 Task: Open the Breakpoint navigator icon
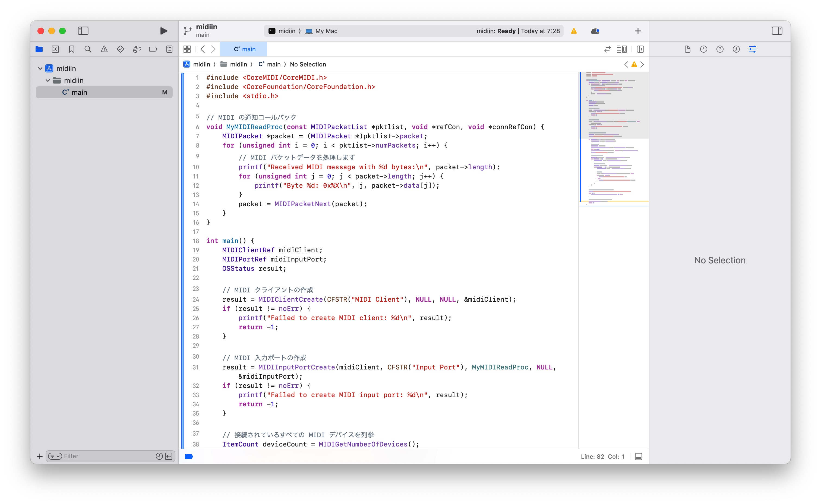point(153,49)
